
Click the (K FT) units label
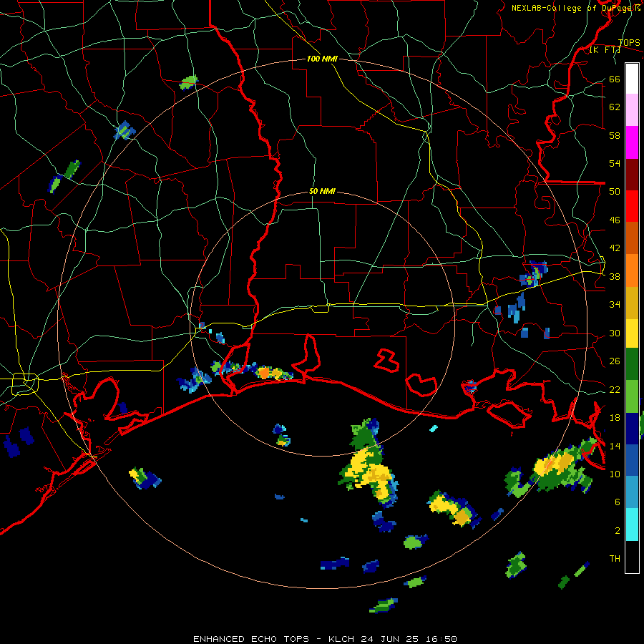click(x=605, y=50)
